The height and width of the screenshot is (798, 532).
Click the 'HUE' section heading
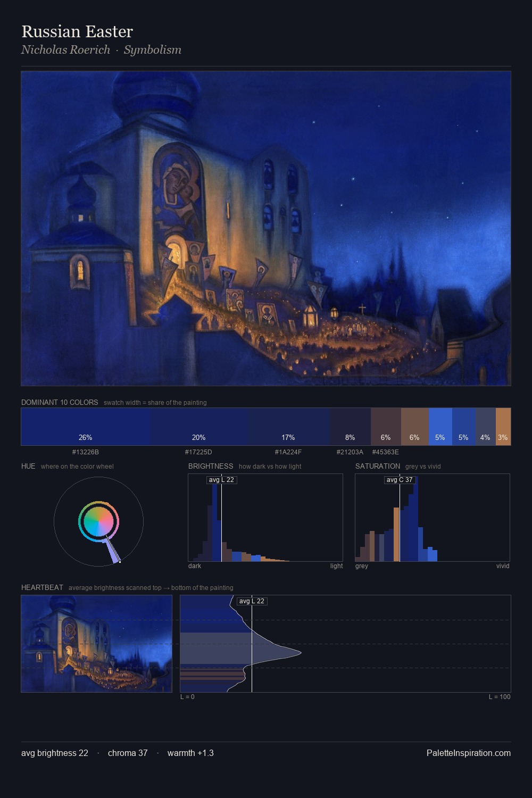click(28, 466)
